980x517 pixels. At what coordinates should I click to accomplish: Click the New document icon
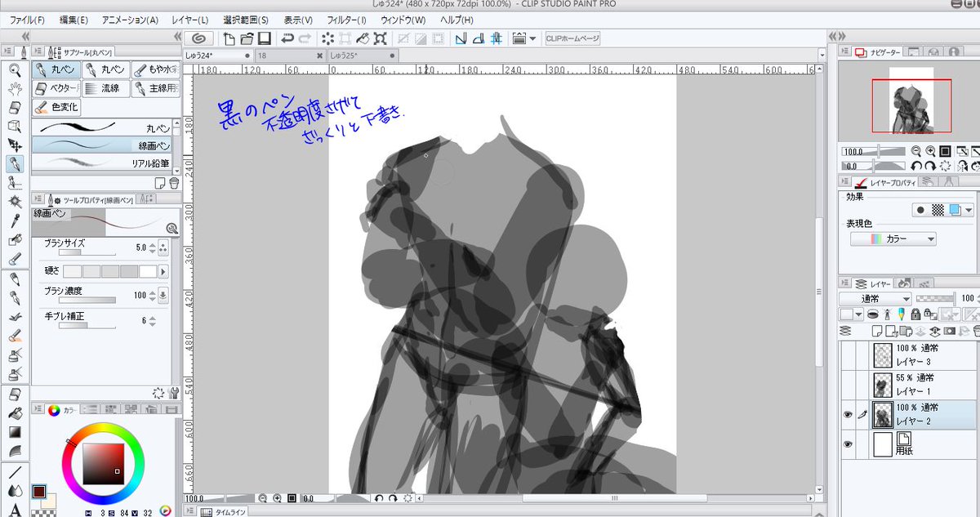pos(229,38)
